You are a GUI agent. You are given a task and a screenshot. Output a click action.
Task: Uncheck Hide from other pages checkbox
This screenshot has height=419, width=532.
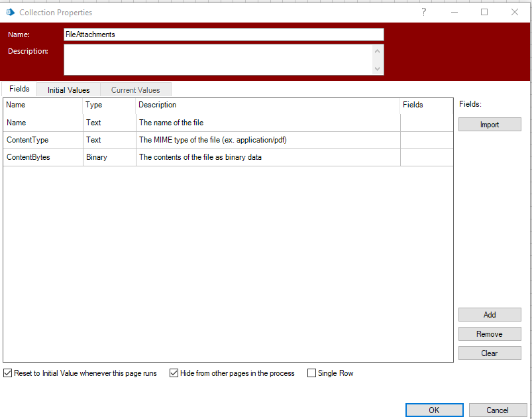pos(174,373)
